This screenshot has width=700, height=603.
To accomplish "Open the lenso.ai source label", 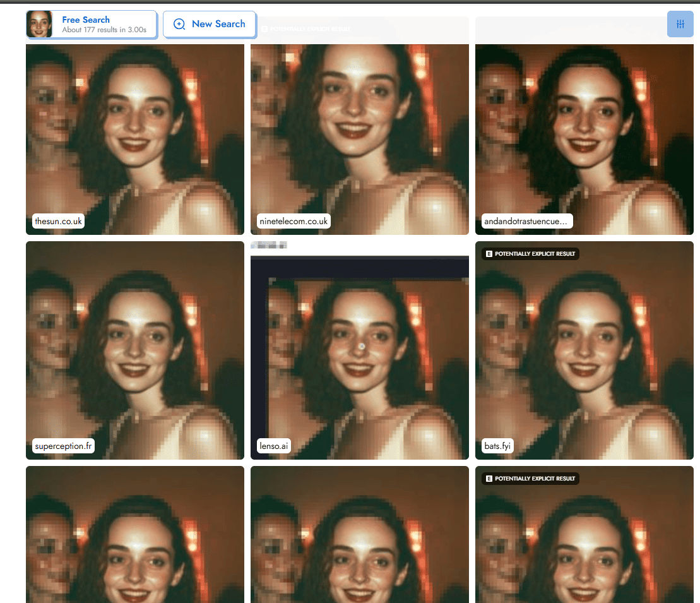I will (x=273, y=446).
